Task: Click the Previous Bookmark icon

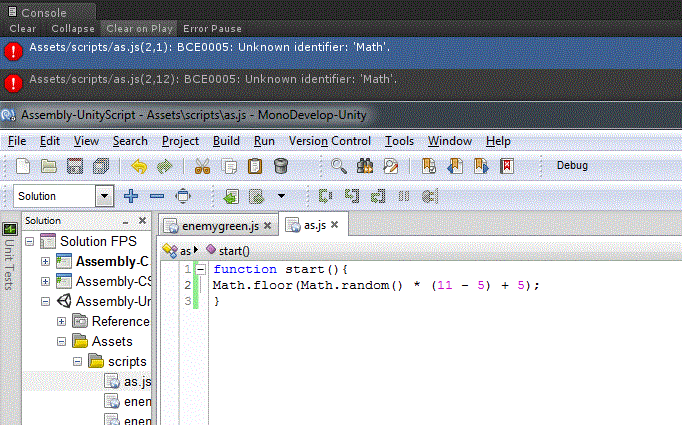Action: (455, 166)
